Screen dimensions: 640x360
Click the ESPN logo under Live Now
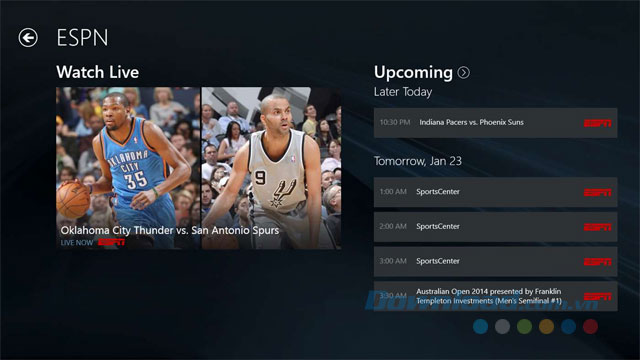pyautogui.click(x=111, y=242)
